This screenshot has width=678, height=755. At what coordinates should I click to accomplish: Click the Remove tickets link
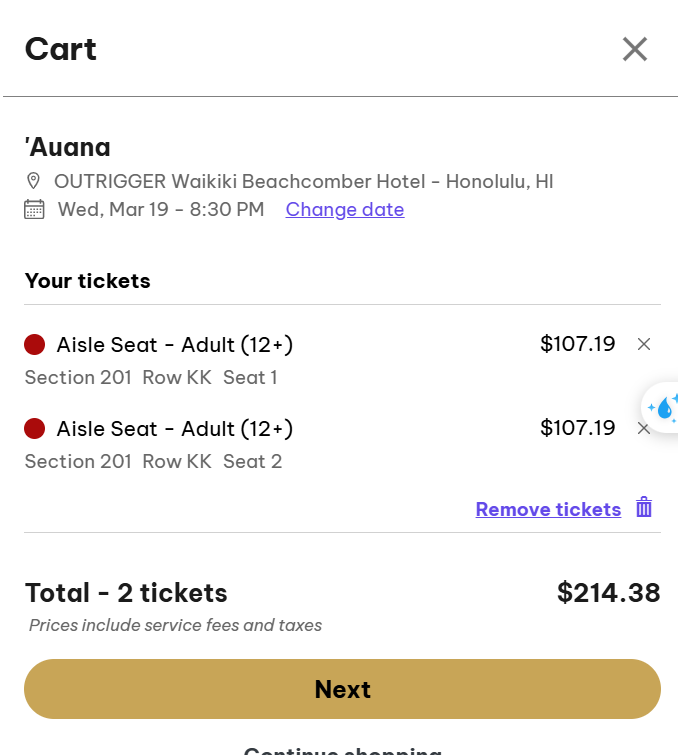548,509
